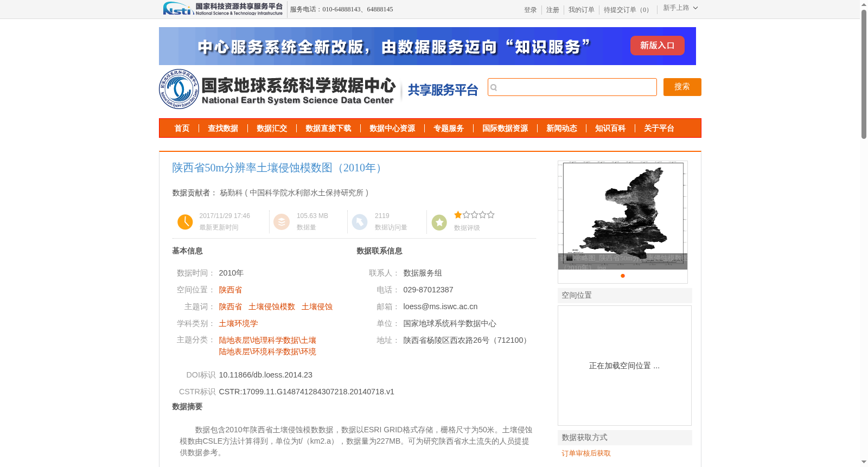Click the 2119 visit count value

tap(382, 216)
